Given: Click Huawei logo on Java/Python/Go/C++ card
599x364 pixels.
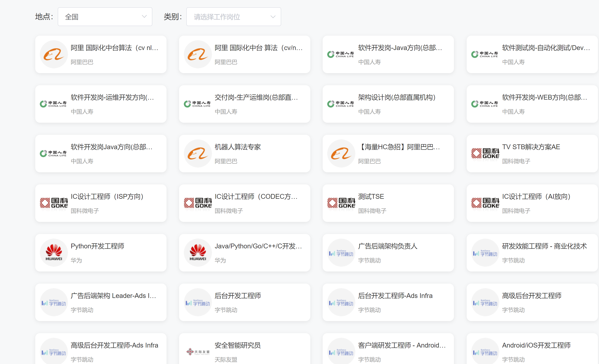Looking at the screenshot, I should (198, 253).
